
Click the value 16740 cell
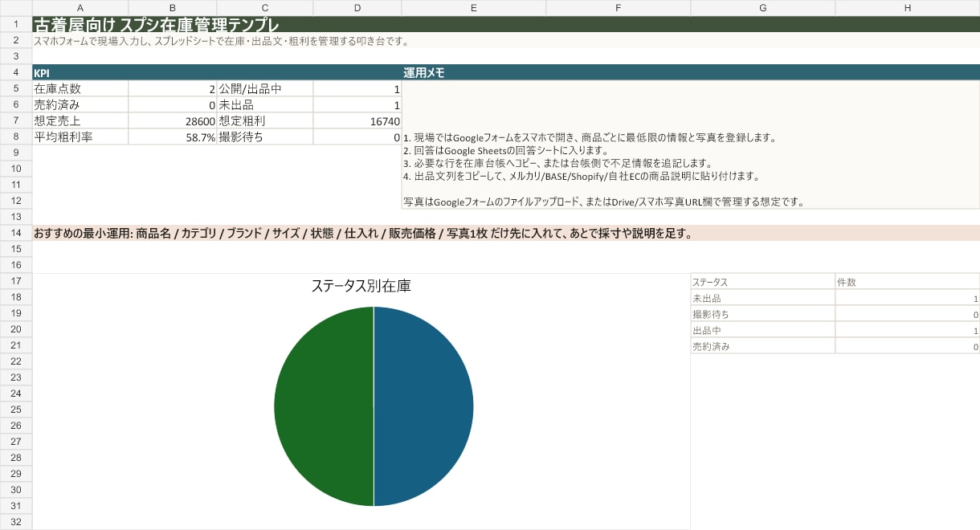coord(357,120)
